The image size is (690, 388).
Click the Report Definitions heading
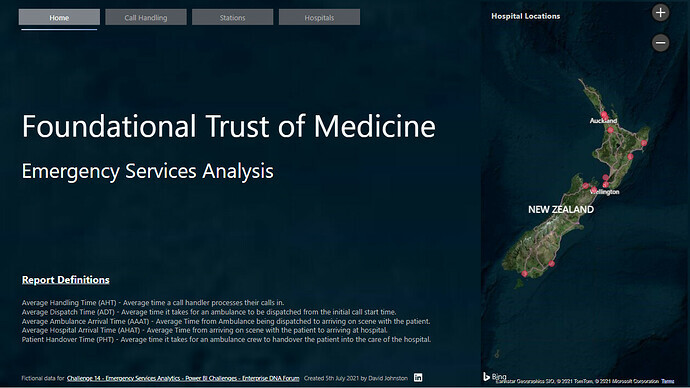click(x=66, y=280)
